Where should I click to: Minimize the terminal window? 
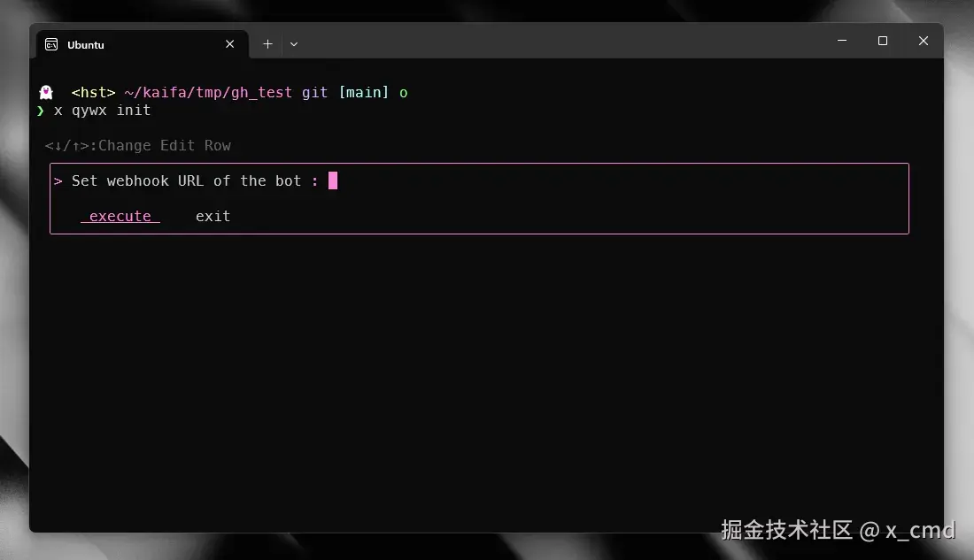(x=841, y=41)
